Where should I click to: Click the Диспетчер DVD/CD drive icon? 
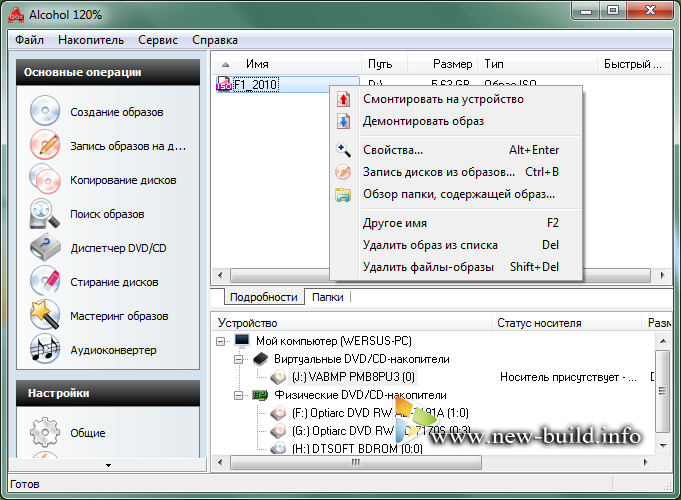pyautogui.click(x=45, y=247)
